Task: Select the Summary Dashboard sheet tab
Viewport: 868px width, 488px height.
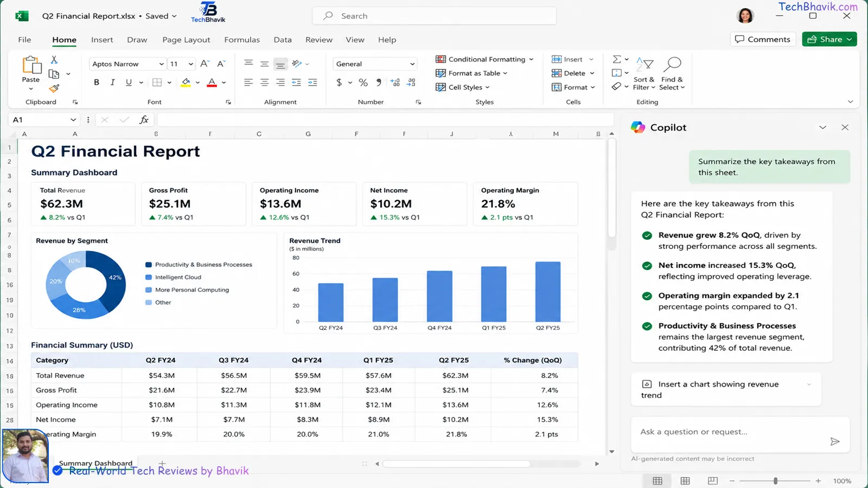Action: (x=95, y=463)
